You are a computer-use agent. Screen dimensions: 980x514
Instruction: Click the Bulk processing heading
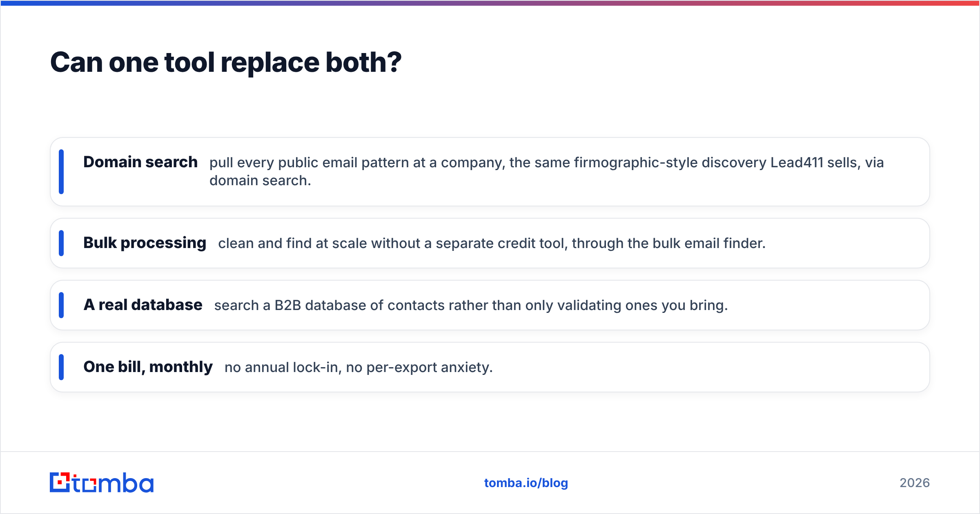pyautogui.click(x=145, y=243)
